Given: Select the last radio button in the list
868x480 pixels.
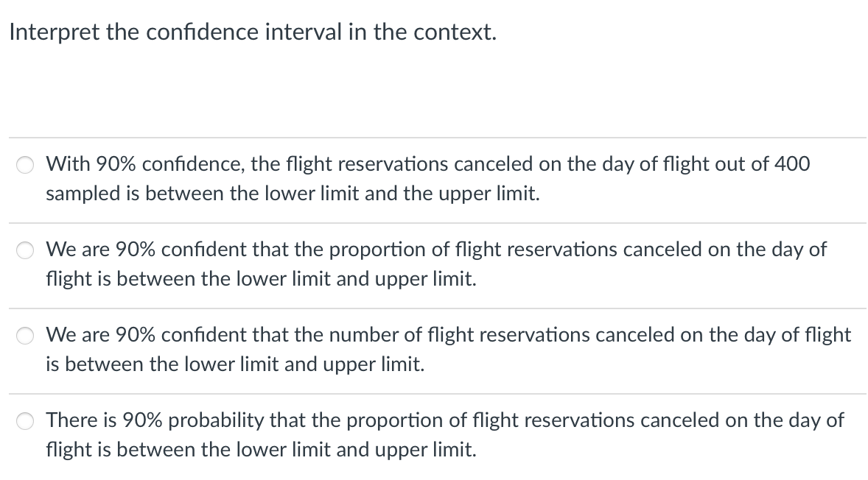Looking at the screenshot, I should [x=25, y=421].
